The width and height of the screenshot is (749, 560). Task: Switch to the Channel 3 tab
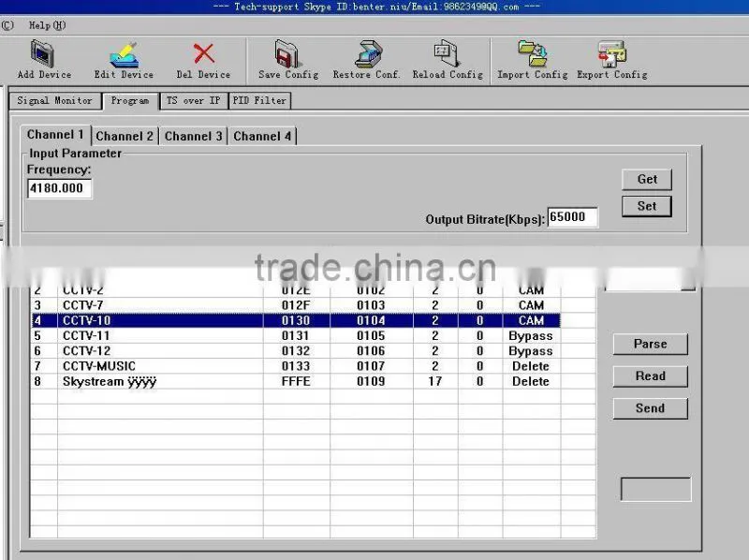(x=194, y=136)
